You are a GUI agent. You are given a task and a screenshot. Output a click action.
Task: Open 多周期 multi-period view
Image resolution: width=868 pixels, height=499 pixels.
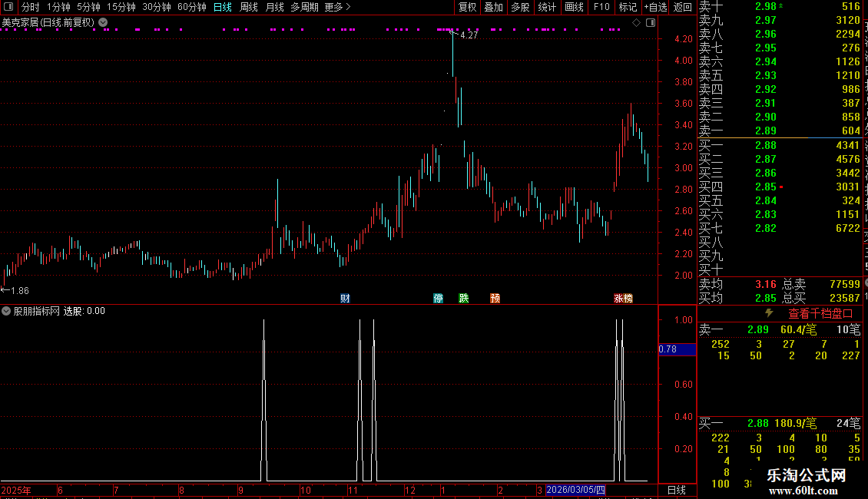(304, 7)
